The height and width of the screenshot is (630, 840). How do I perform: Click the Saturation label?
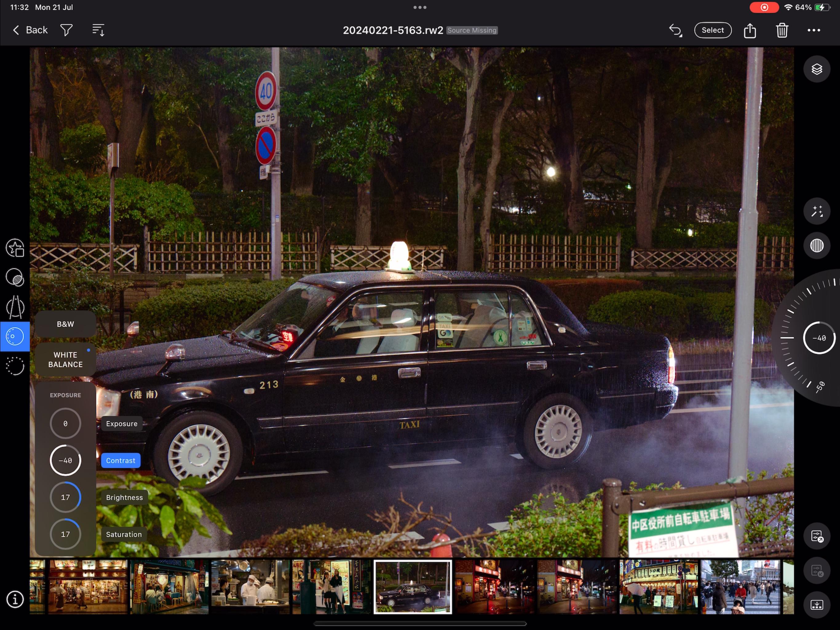tap(124, 534)
